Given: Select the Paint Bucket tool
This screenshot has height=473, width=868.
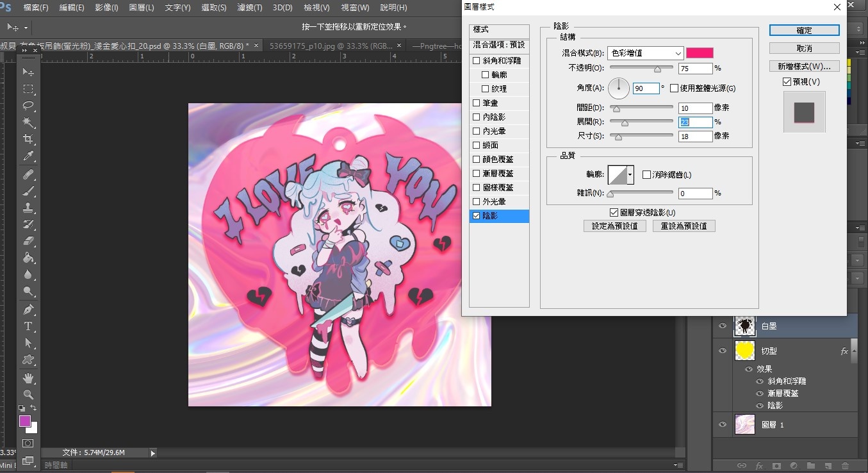Looking at the screenshot, I should (28, 258).
